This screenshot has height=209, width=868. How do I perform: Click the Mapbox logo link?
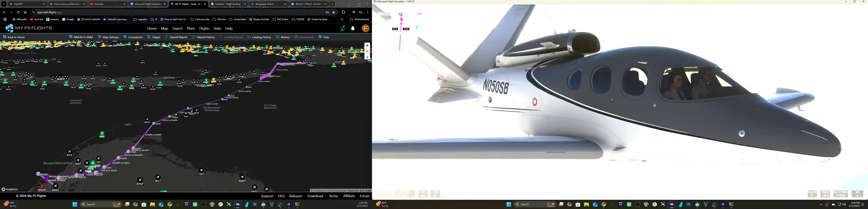coord(10,189)
